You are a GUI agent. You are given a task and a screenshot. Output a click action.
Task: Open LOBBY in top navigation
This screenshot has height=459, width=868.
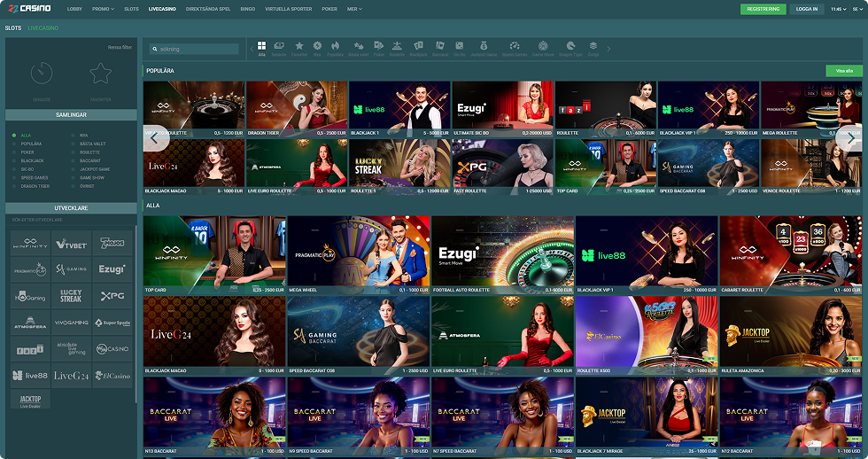tap(74, 9)
